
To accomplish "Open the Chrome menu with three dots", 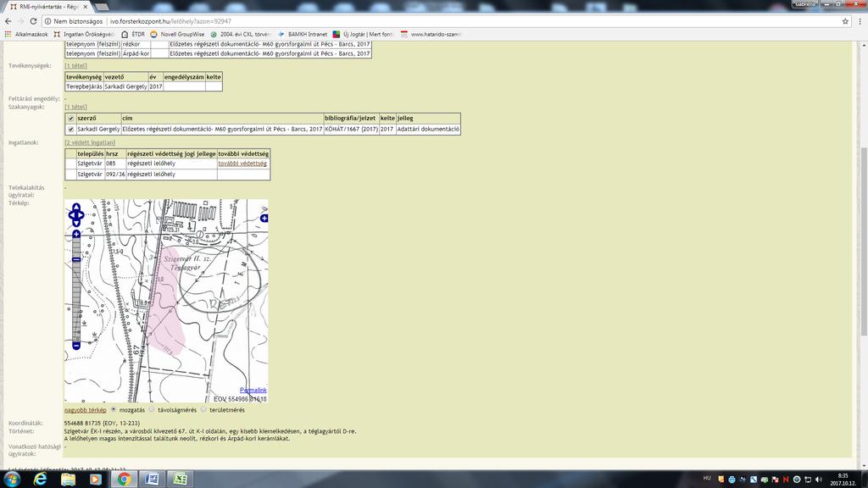I will pos(860,21).
